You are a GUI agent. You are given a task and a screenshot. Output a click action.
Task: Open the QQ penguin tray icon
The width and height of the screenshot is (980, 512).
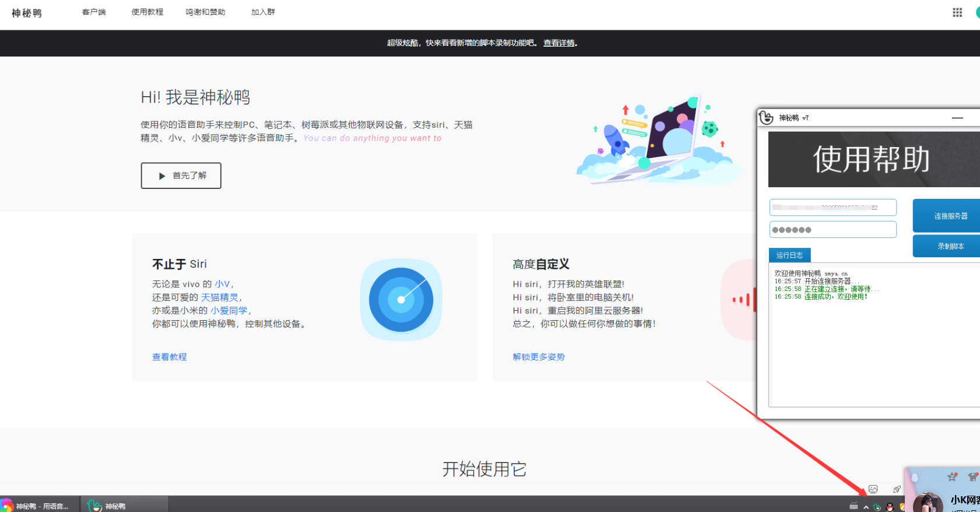(890, 507)
